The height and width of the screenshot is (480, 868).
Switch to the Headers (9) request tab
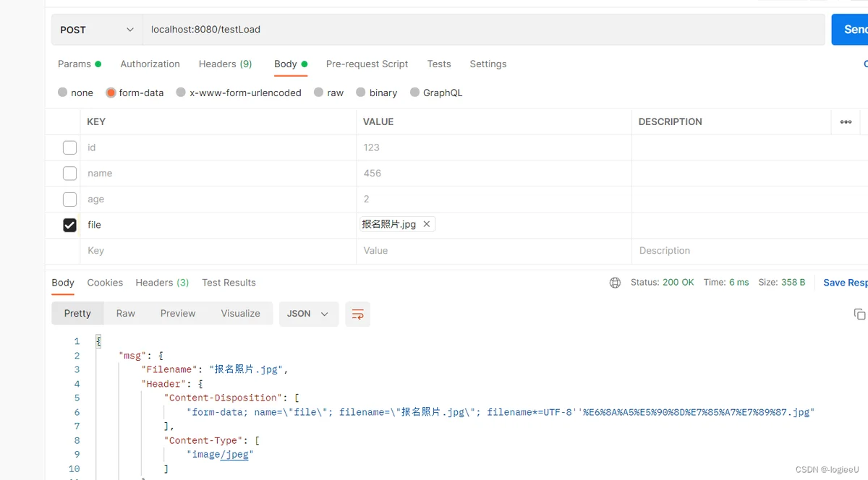coord(225,64)
